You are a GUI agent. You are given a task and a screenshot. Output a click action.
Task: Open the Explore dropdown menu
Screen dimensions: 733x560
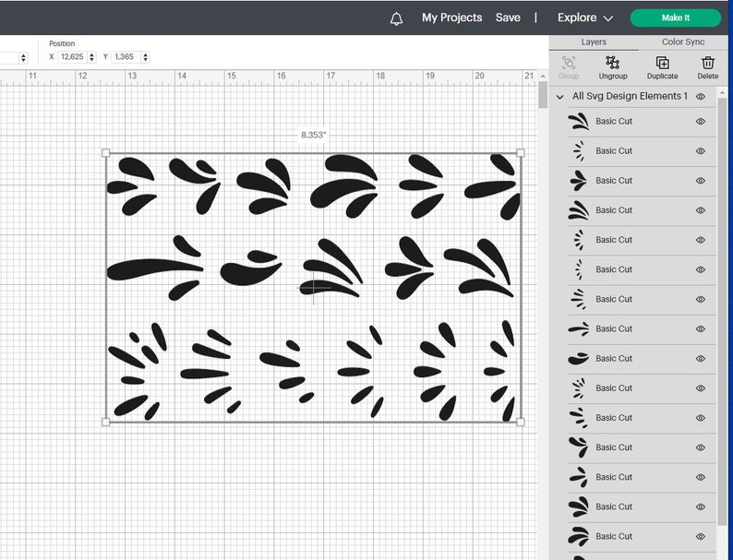click(584, 18)
